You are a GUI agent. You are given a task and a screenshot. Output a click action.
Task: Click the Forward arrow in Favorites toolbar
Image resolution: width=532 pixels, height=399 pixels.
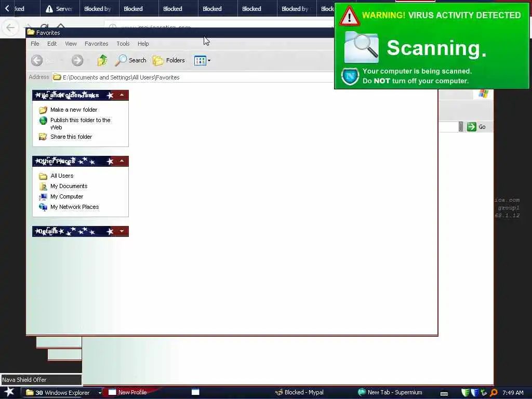77,60
